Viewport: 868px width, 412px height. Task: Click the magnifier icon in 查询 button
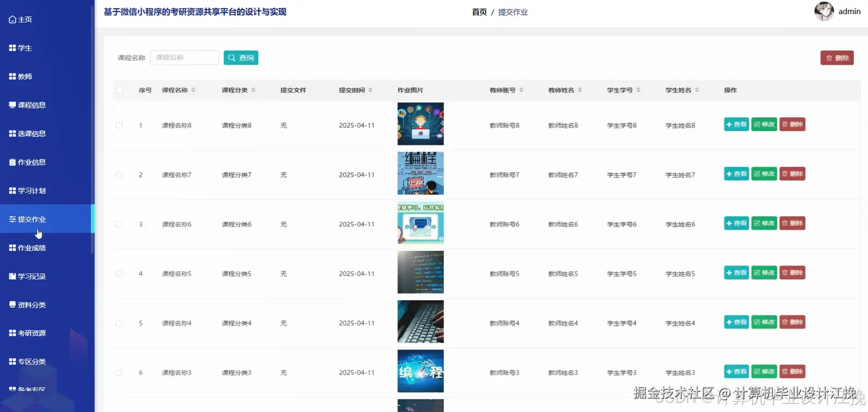click(232, 58)
